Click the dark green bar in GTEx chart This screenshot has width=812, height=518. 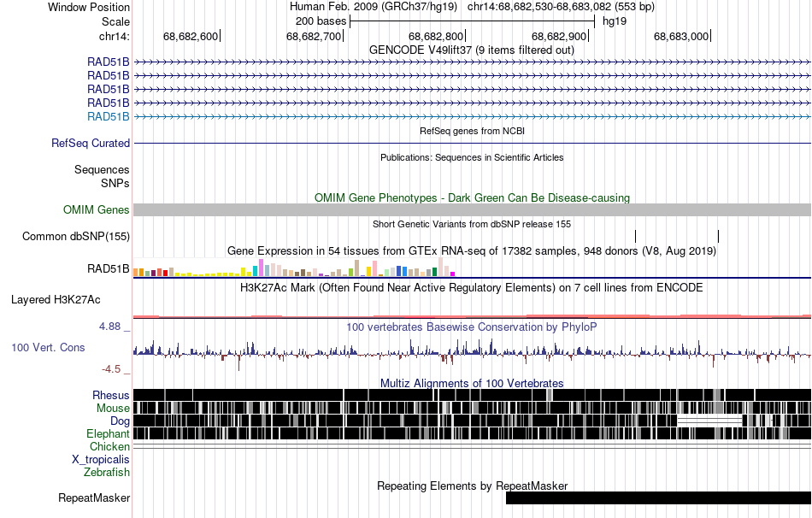pyautogui.click(x=434, y=272)
